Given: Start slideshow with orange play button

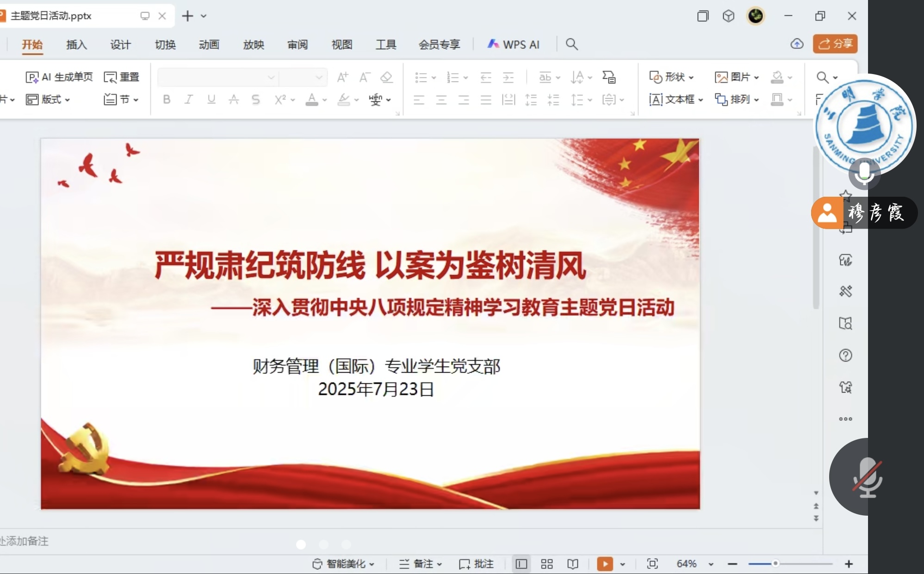Looking at the screenshot, I should (605, 564).
